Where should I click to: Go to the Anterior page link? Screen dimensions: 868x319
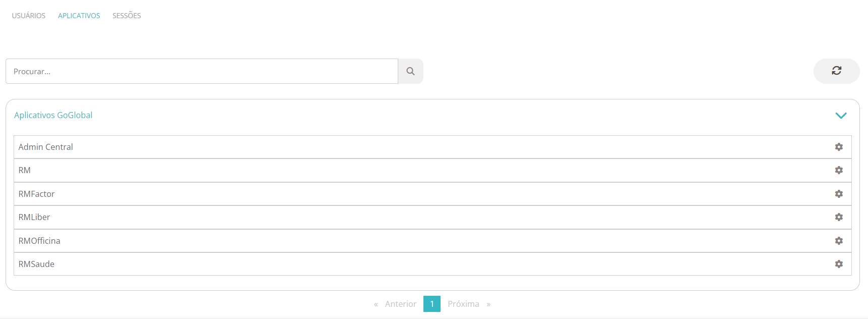pyautogui.click(x=400, y=304)
